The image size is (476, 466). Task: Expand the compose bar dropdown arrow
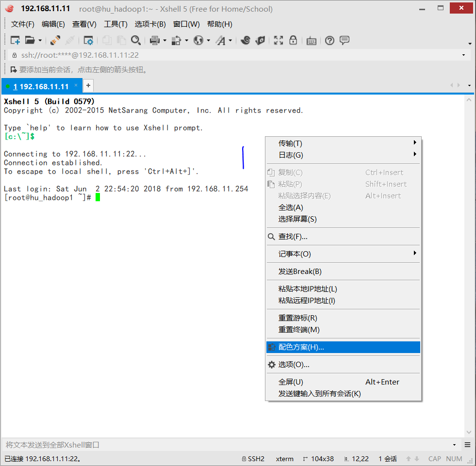[x=455, y=445]
